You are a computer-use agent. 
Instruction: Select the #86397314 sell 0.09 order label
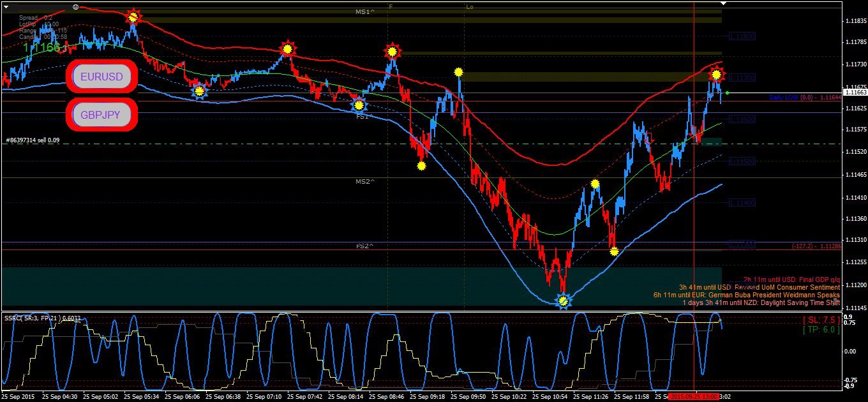pyautogui.click(x=33, y=140)
